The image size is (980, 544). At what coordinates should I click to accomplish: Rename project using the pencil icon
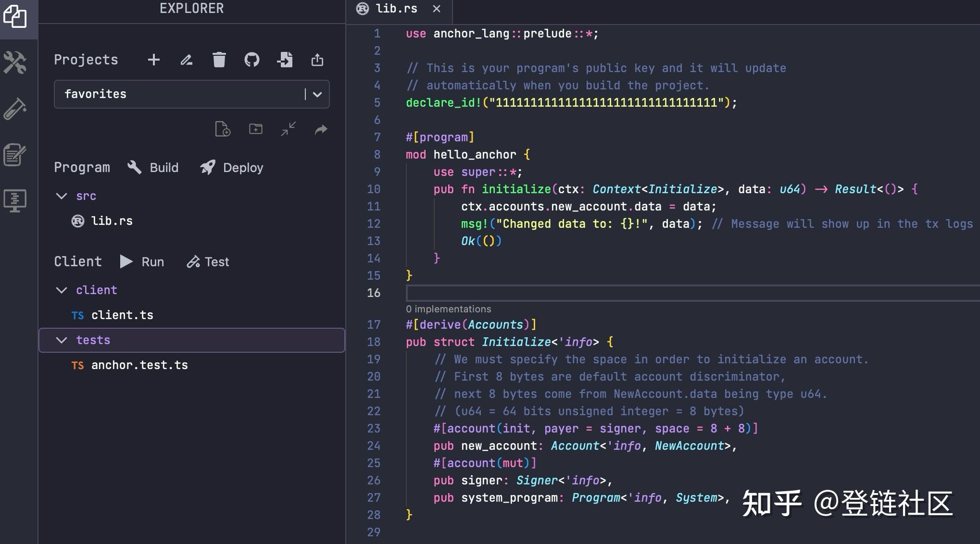187,60
